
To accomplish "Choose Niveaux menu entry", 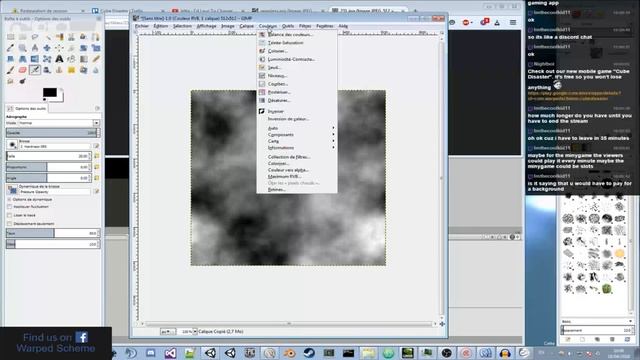I will click(x=297, y=76).
